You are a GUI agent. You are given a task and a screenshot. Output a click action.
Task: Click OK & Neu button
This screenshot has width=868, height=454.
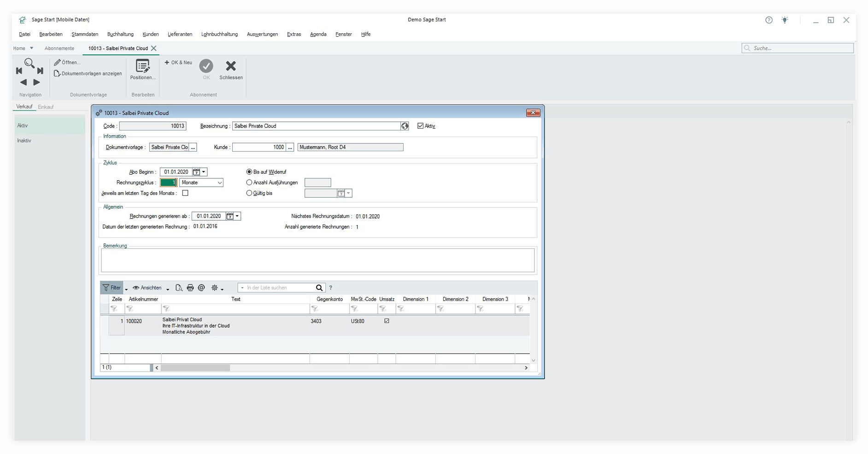click(x=178, y=62)
